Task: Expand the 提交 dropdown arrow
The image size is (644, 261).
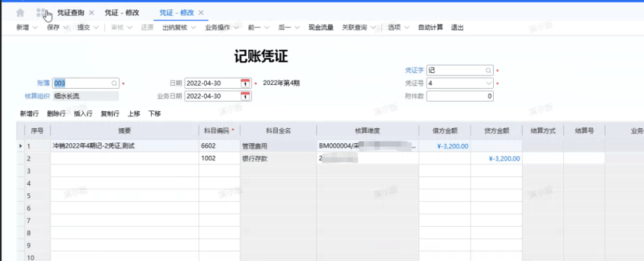Action: pyautogui.click(x=96, y=28)
